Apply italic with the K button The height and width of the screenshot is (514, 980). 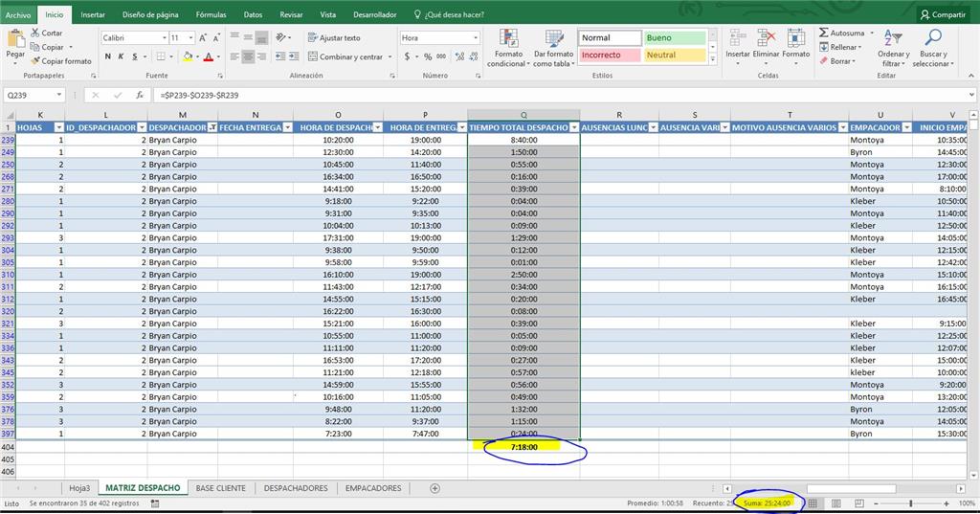point(122,56)
